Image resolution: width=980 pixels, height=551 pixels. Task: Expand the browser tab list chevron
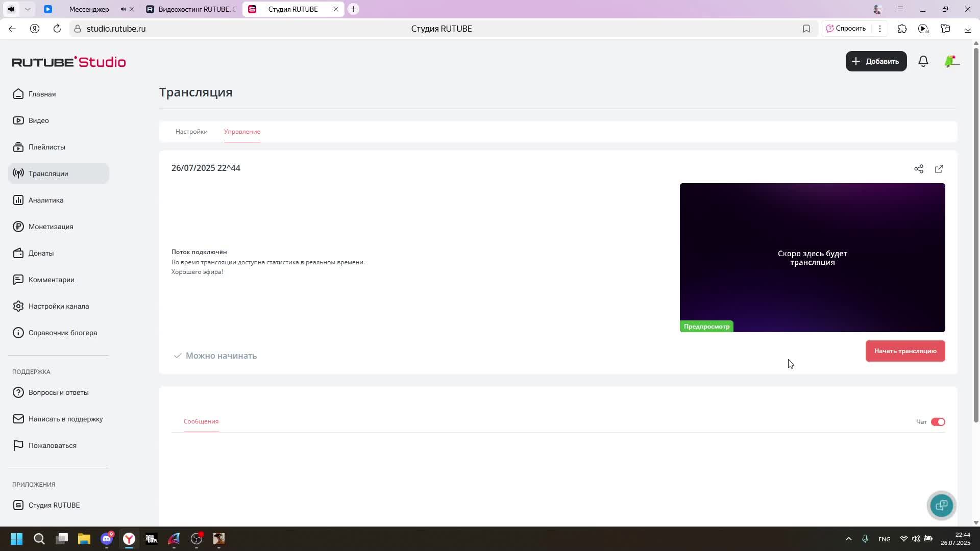click(x=28, y=9)
